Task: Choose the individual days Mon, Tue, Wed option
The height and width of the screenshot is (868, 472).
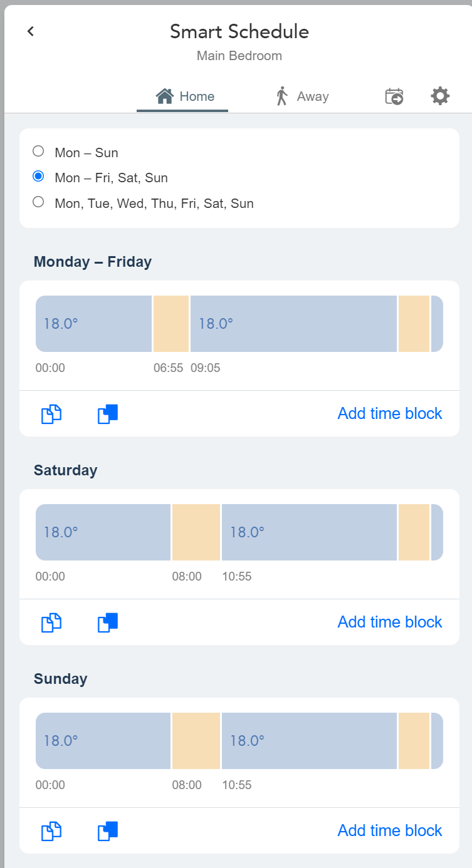Action: pos(39,202)
